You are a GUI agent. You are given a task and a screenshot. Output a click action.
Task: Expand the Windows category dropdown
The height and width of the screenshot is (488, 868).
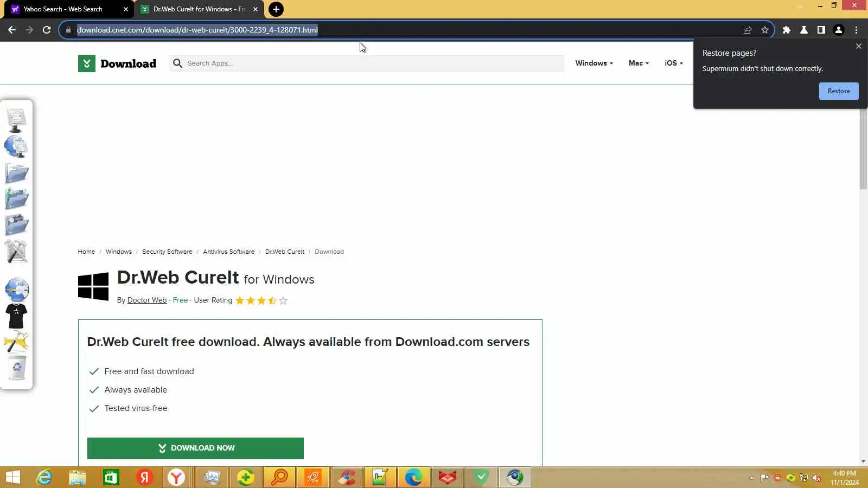[594, 63]
